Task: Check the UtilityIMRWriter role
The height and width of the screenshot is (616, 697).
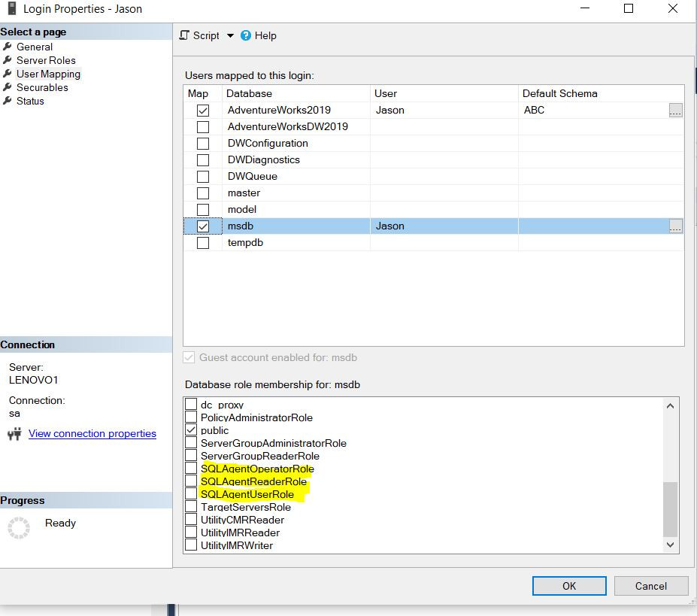Action: (191, 545)
